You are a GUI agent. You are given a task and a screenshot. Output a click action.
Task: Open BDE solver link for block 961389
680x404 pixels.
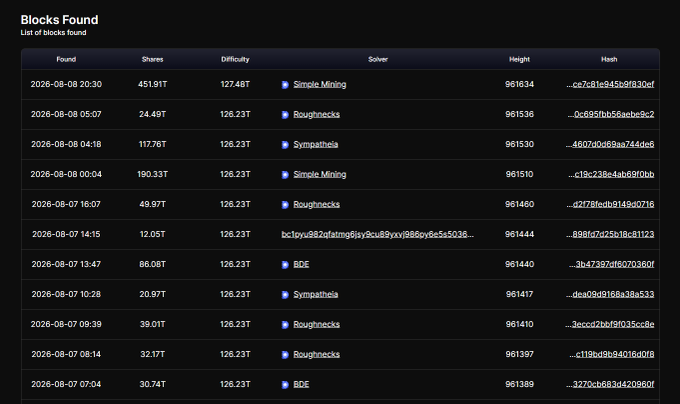301,384
